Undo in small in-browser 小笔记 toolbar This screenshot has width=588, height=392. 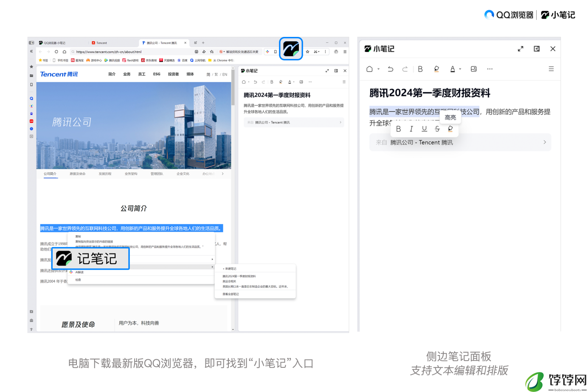255,82
